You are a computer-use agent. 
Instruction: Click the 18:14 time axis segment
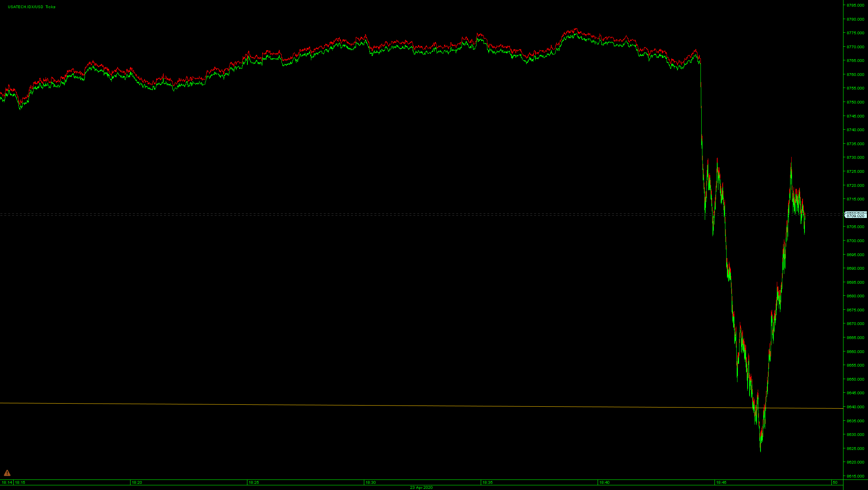coord(7,483)
